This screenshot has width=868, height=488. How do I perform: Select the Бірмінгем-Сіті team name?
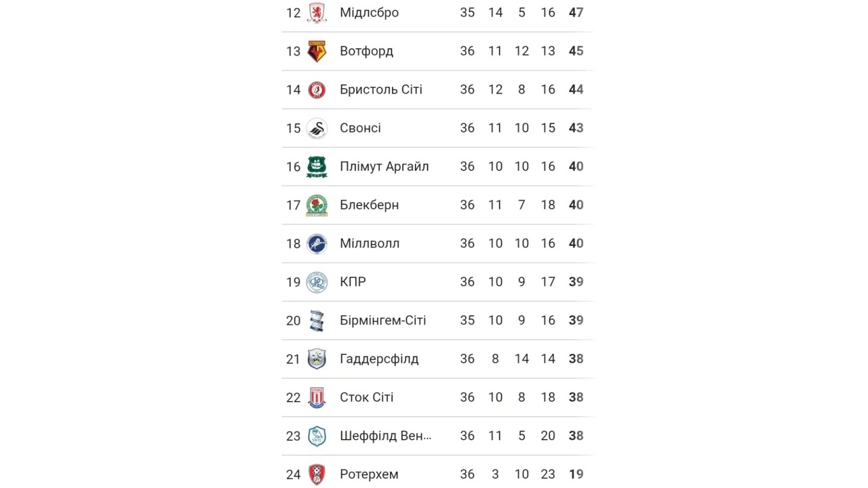click(x=382, y=321)
